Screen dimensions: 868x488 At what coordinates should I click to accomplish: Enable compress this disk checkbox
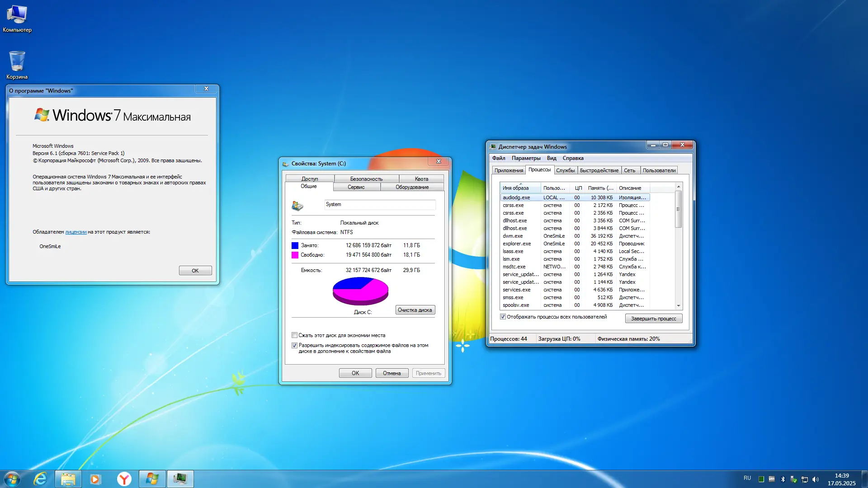click(295, 335)
